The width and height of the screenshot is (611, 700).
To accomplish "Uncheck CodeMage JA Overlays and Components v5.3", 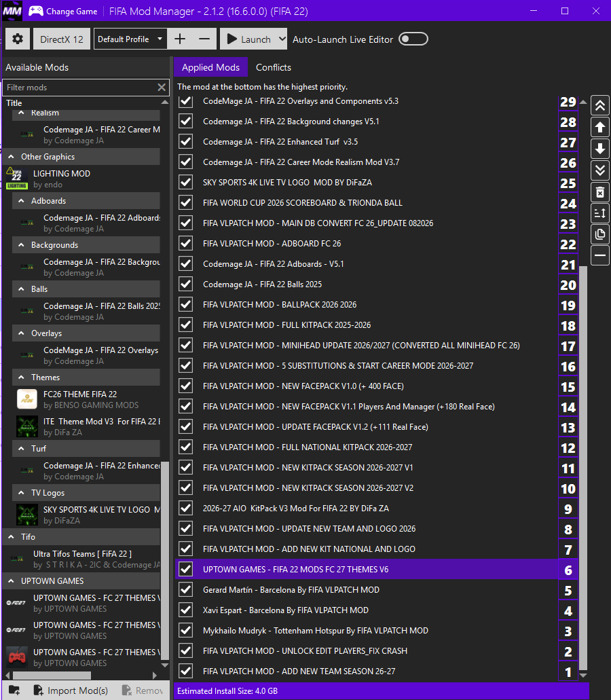I will pyautogui.click(x=185, y=101).
